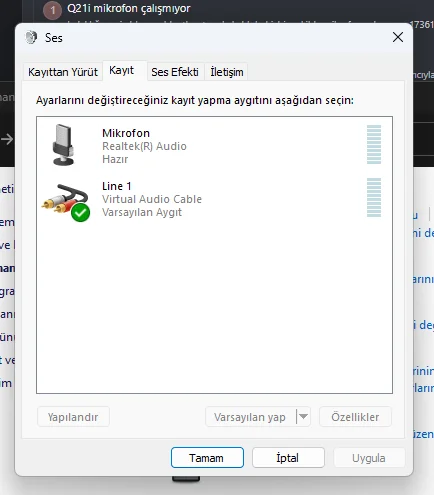434x495 pixels.
Task: Open the 'Q21i mikrofon çalışmıyor' thread title
Action: point(128,8)
